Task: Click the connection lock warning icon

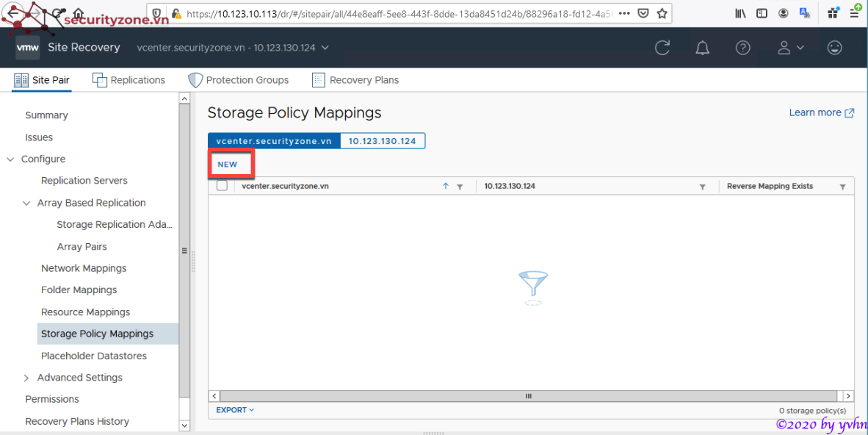Action: point(176,14)
